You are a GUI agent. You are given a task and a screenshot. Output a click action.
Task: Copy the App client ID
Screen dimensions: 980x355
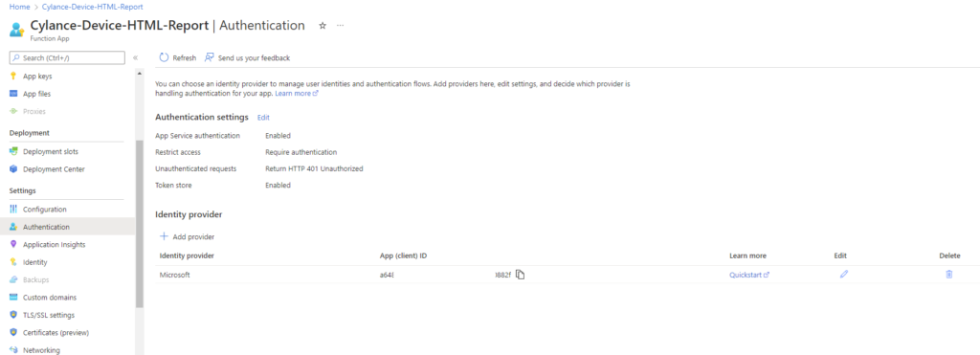[x=520, y=275]
